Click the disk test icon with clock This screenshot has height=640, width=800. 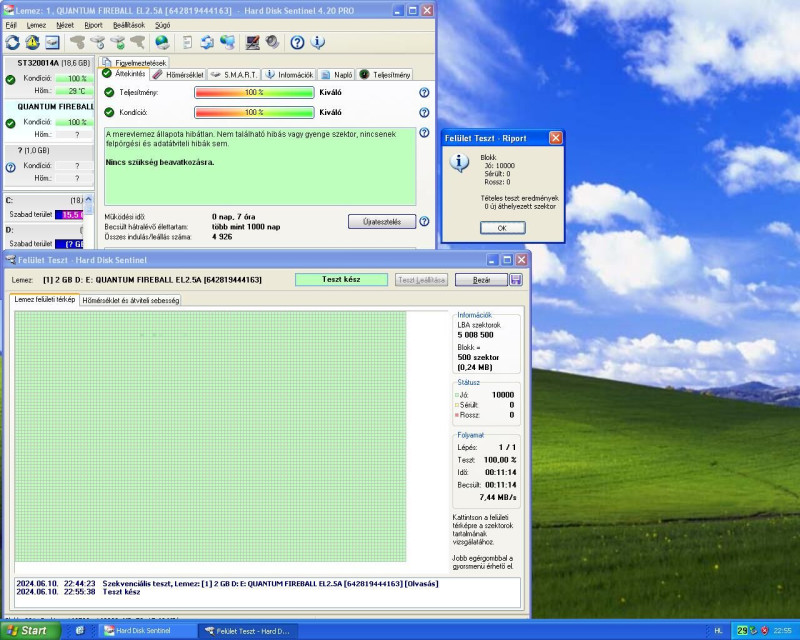[x=97, y=42]
